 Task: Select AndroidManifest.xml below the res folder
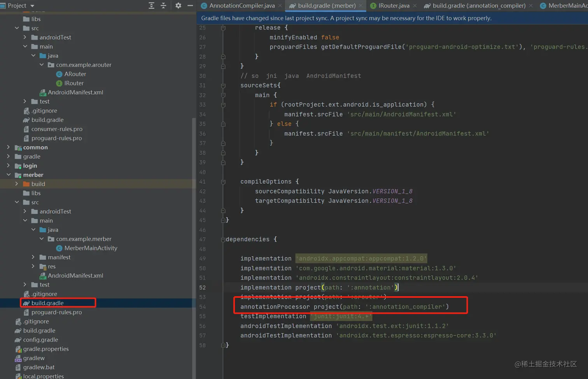[75, 276]
